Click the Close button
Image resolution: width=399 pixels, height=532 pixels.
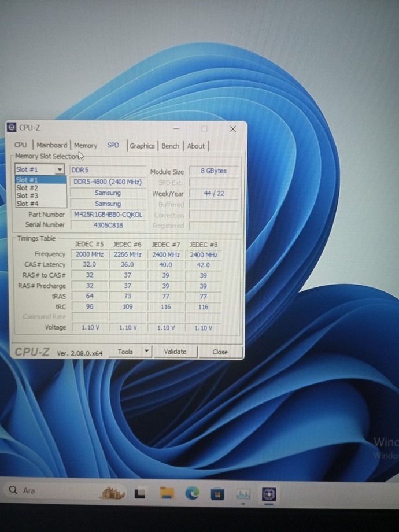tap(220, 352)
